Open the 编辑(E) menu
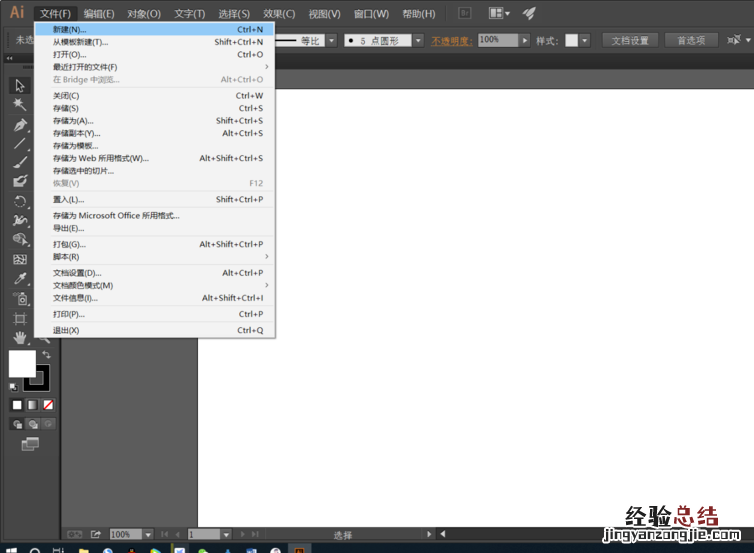This screenshot has width=754, height=553. tap(99, 14)
